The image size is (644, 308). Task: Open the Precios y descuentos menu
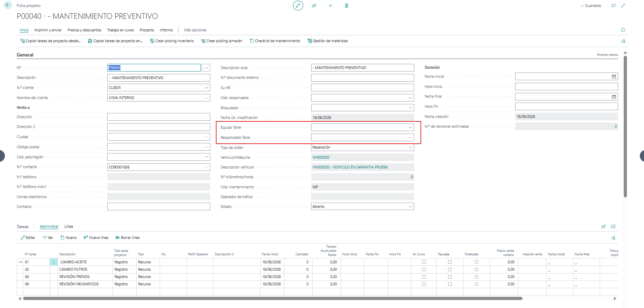85,30
